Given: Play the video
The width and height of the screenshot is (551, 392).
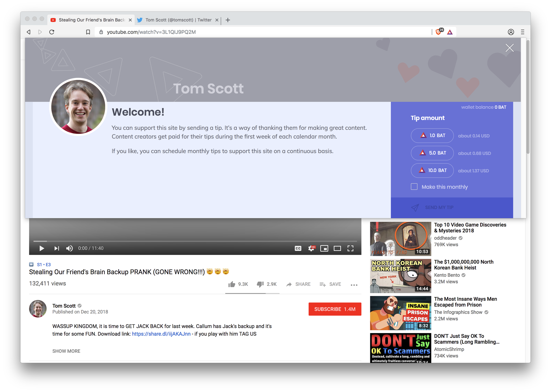Looking at the screenshot, I should [x=41, y=248].
